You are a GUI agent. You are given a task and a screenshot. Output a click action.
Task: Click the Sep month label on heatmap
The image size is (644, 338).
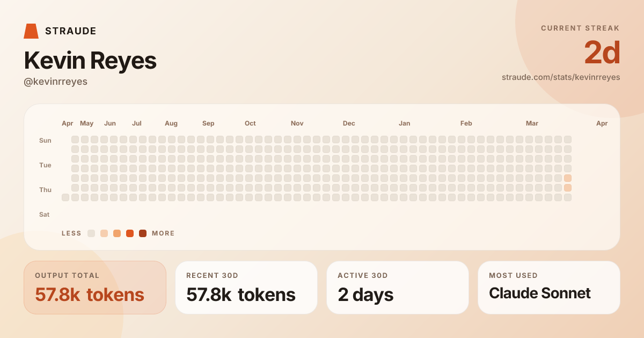pos(208,123)
